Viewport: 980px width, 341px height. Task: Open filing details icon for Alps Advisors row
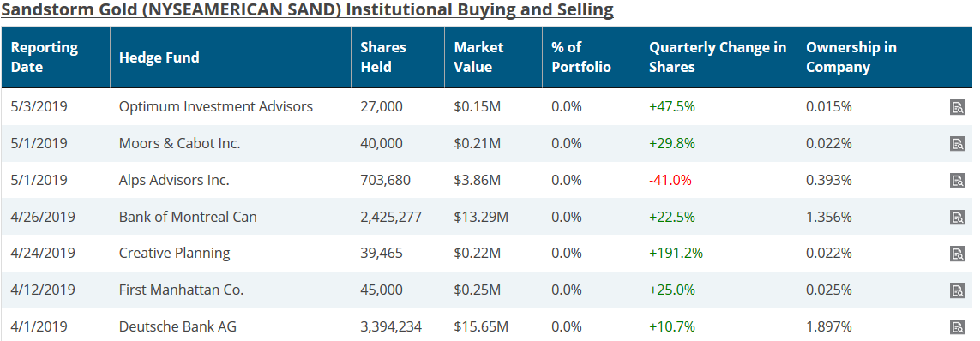pos(957,181)
